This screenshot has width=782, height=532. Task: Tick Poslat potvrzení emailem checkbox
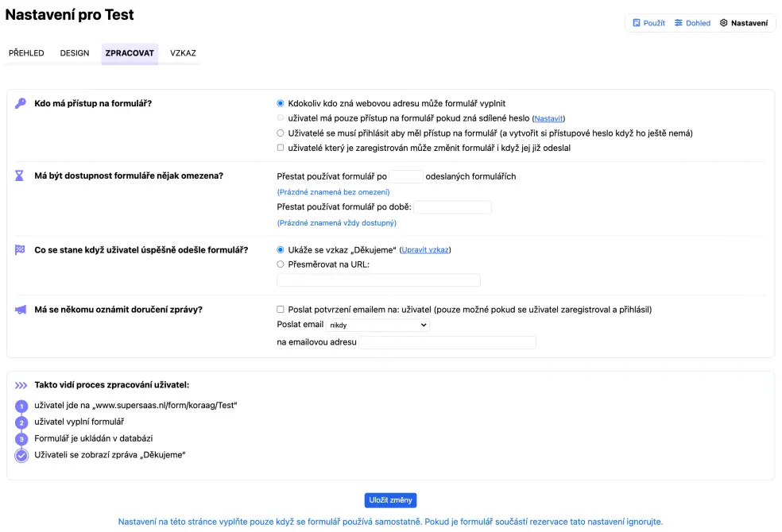[281, 310]
